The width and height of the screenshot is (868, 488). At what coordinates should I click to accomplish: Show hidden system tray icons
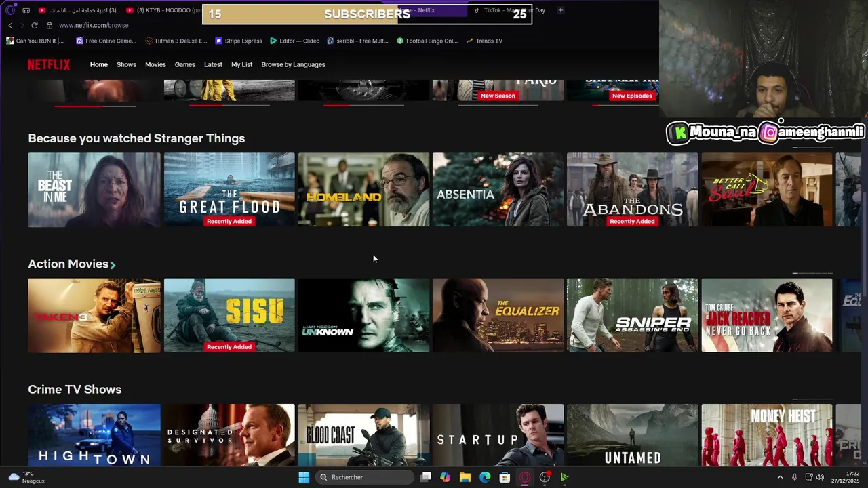point(780,477)
